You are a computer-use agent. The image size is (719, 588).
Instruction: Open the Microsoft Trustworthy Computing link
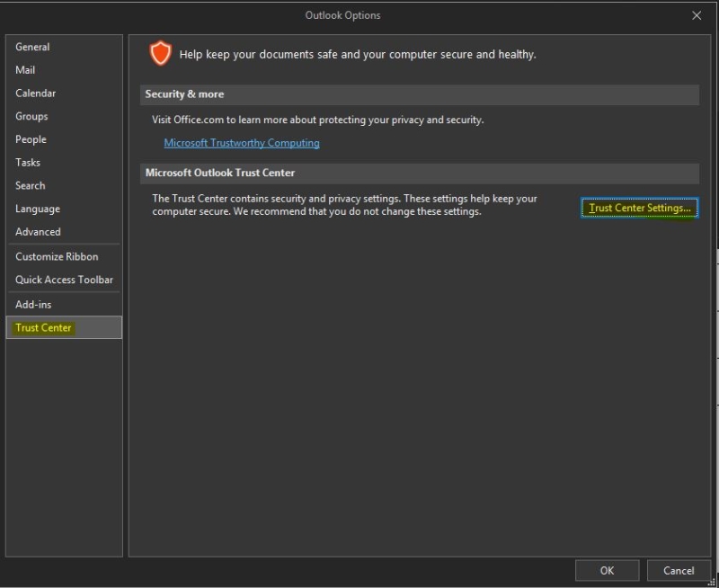(241, 142)
